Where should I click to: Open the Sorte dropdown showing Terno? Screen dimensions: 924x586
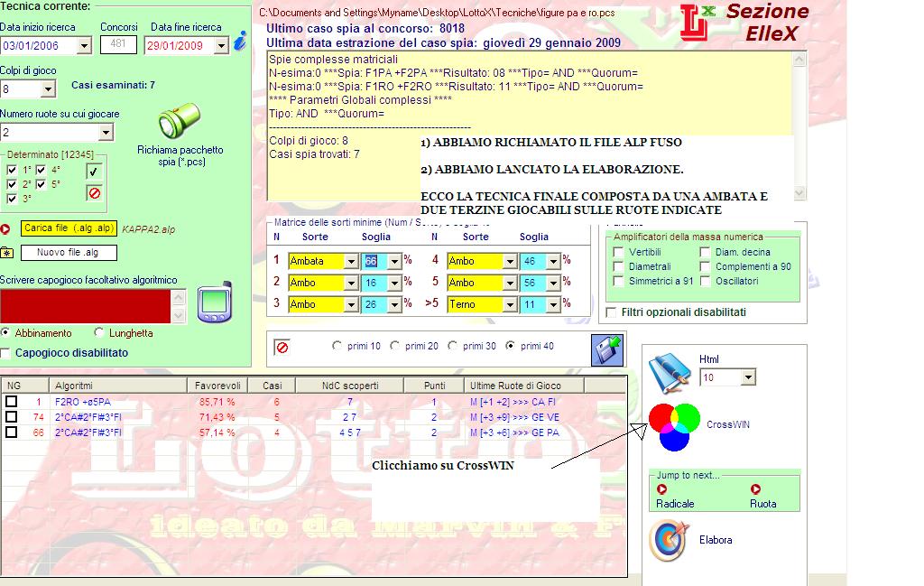pyautogui.click(x=510, y=305)
